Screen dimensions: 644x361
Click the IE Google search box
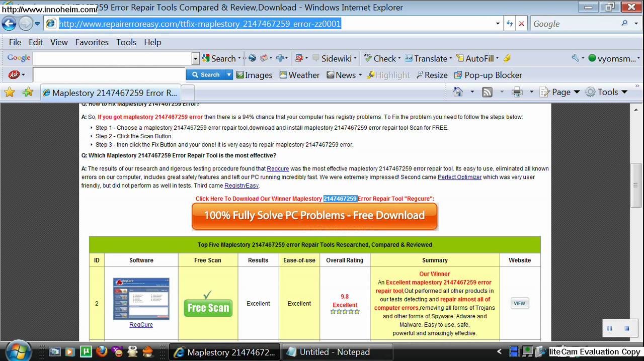(575, 24)
